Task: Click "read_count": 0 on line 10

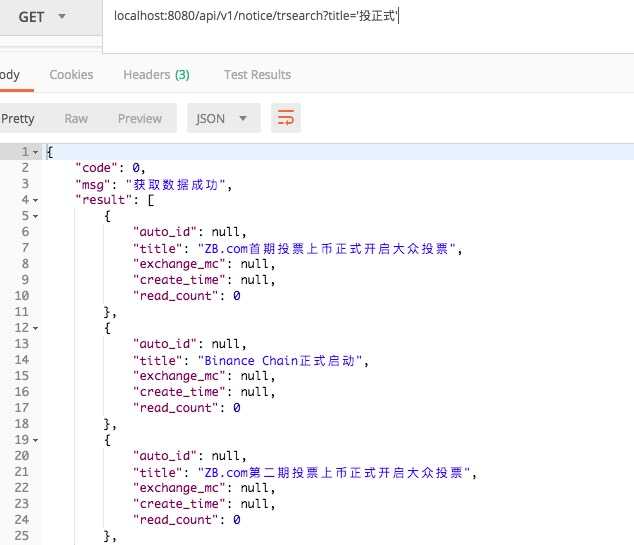Action: [187, 296]
